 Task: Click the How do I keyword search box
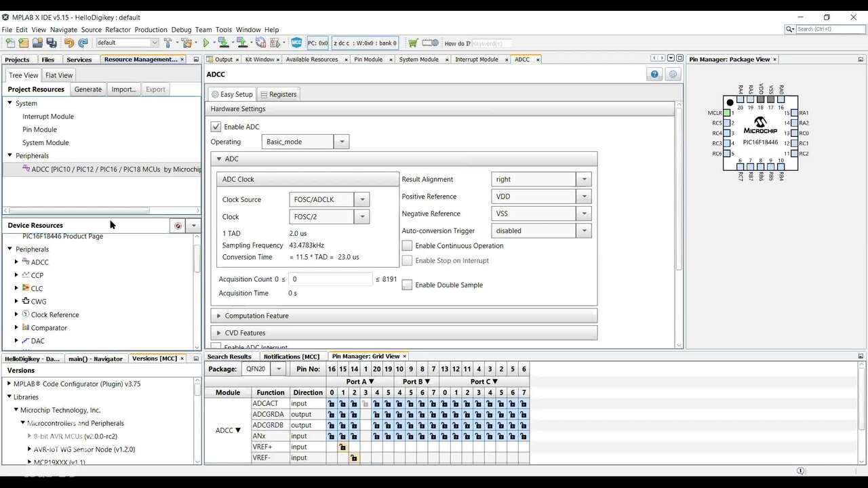pyautogui.click(x=491, y=43)
